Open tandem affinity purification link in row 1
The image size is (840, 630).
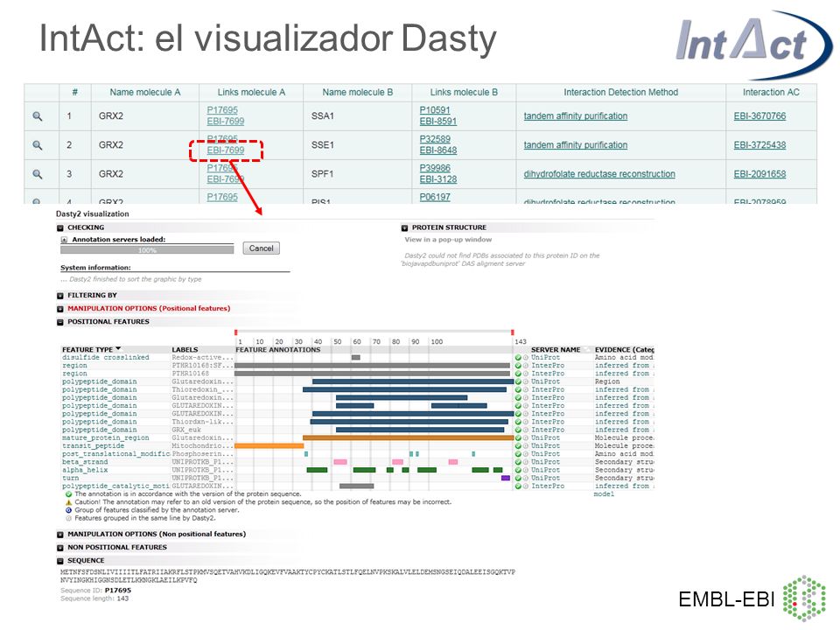(576, 115)
